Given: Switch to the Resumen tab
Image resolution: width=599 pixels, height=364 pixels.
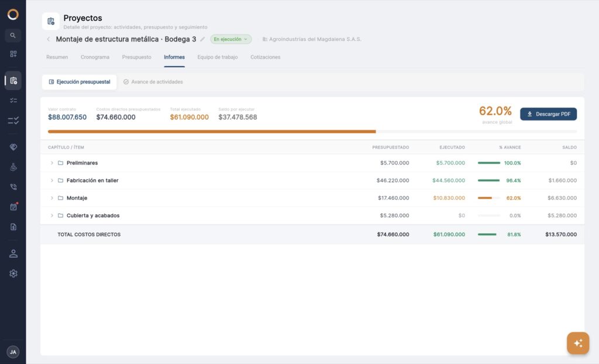Looking at the screenshot, I should 57,57.
